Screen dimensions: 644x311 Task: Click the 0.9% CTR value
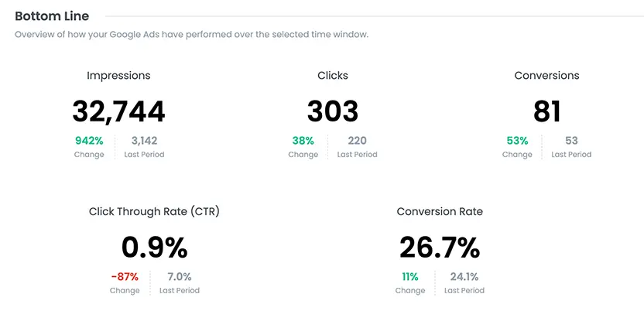pyautogui.click(x=154, y=248)
